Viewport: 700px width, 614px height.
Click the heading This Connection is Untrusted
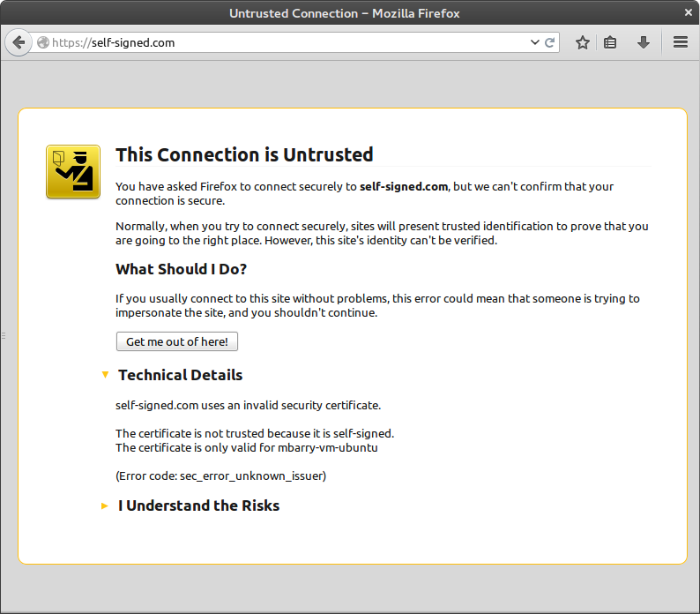[244, 154]
